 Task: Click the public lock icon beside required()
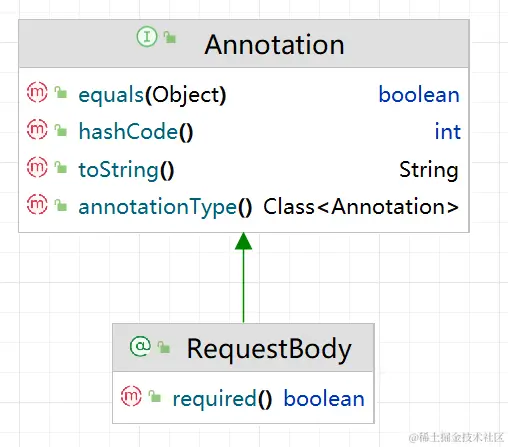155,396
